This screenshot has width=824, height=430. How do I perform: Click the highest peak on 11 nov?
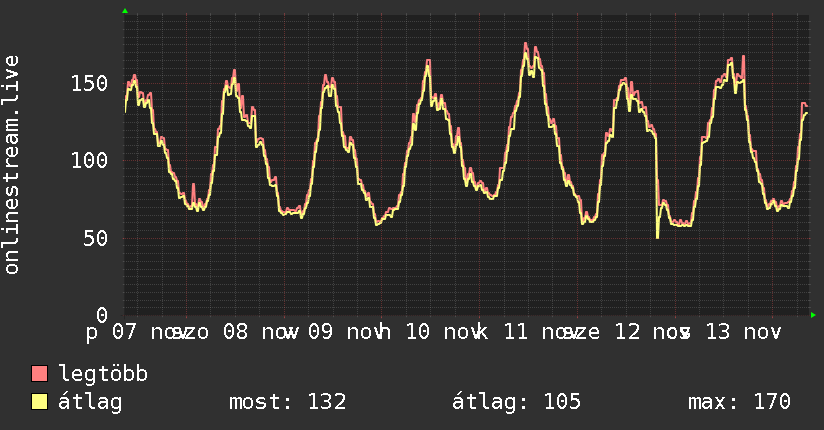pyautogui.click(x=526, y=44)
